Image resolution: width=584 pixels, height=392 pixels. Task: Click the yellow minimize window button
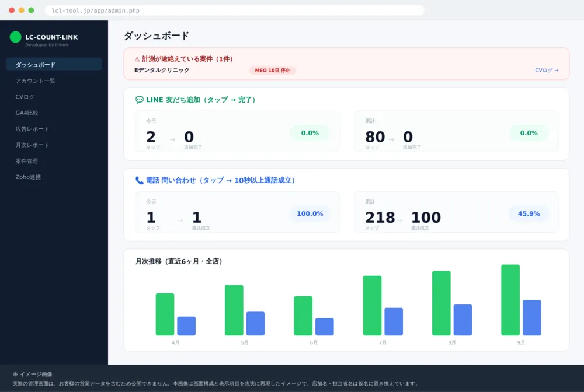(x=21, y=10)
